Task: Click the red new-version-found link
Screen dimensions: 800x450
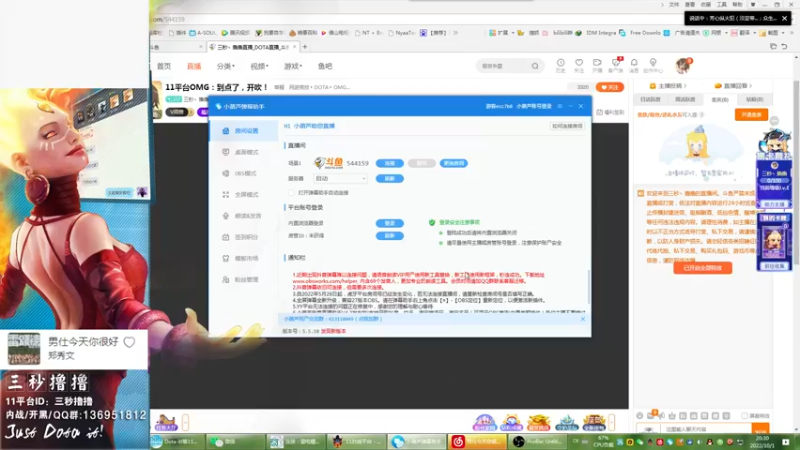Action: coord(333,331)
